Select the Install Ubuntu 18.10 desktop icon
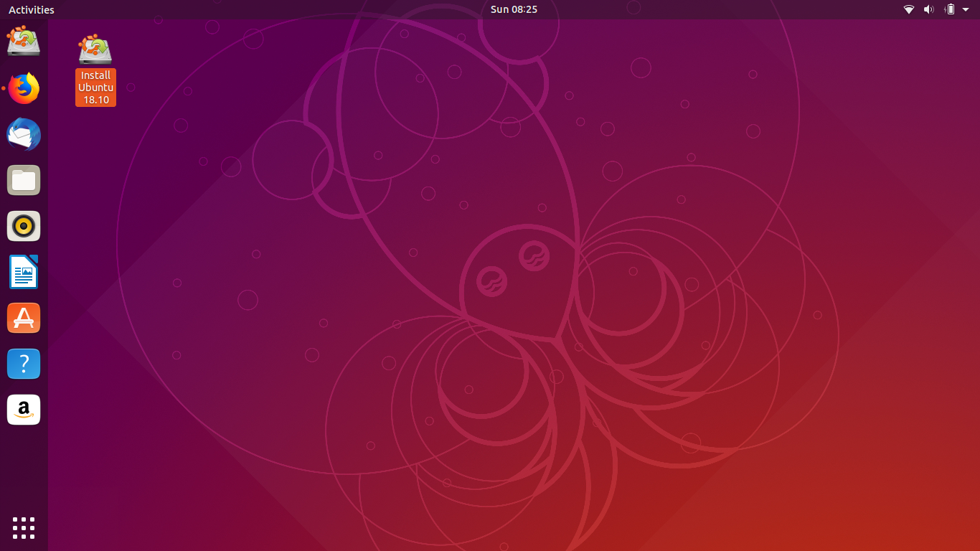 (95, 68)
